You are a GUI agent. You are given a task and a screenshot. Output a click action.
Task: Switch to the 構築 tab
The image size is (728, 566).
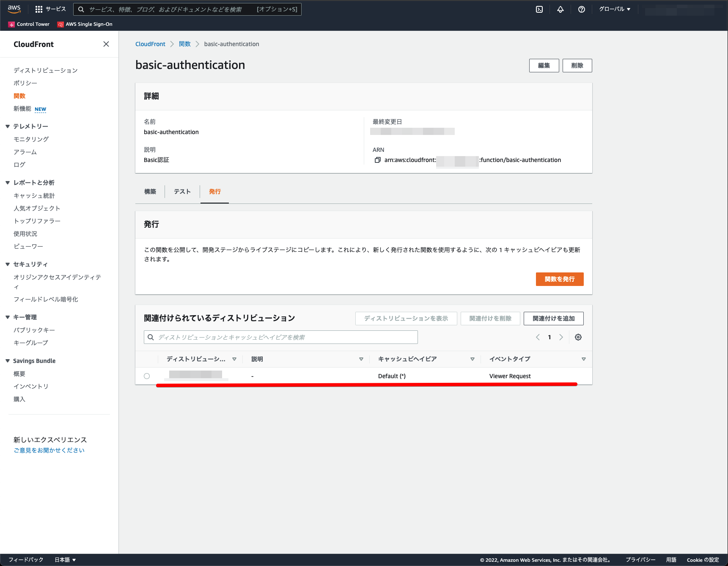point(150,192)
